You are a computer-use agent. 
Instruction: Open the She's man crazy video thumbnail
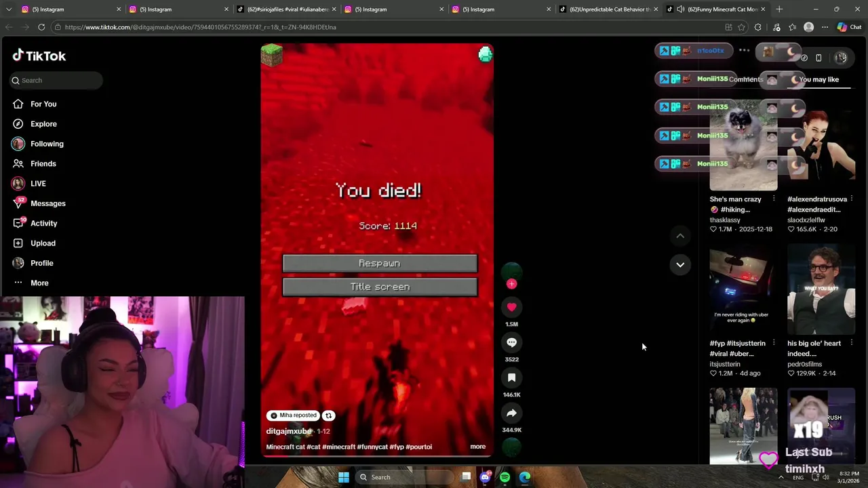(x=743, y=145)
